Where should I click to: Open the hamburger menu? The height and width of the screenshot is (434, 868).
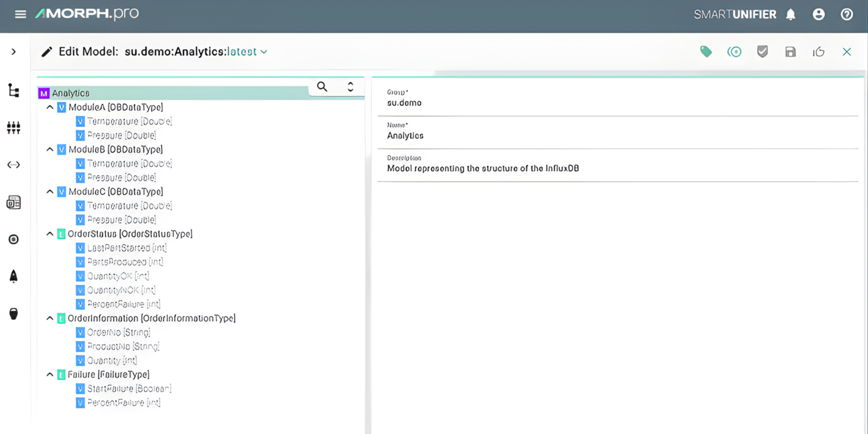(x=20, y=14)
